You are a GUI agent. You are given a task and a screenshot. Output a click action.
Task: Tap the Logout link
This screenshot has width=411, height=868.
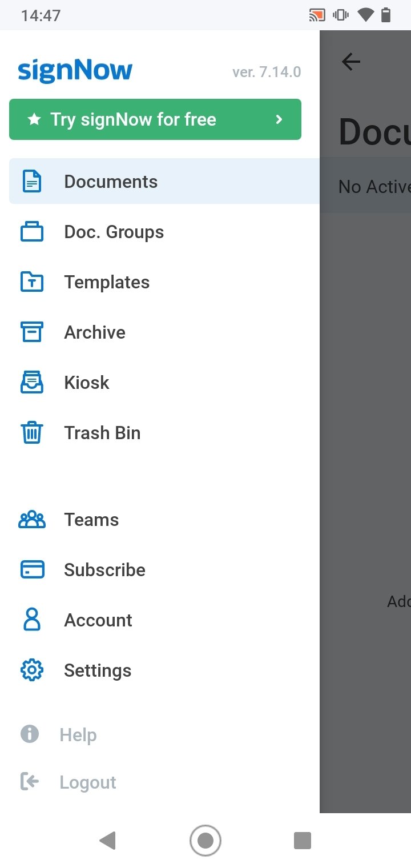click(x=88, y=782)
